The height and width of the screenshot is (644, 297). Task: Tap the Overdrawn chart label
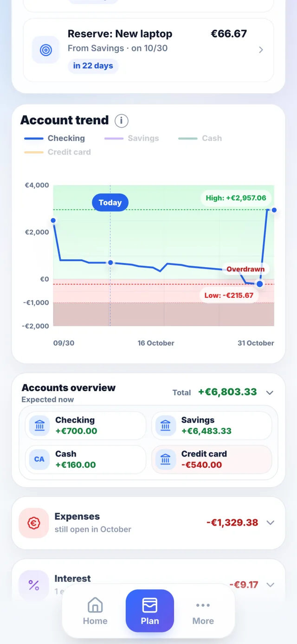point(245,269)
